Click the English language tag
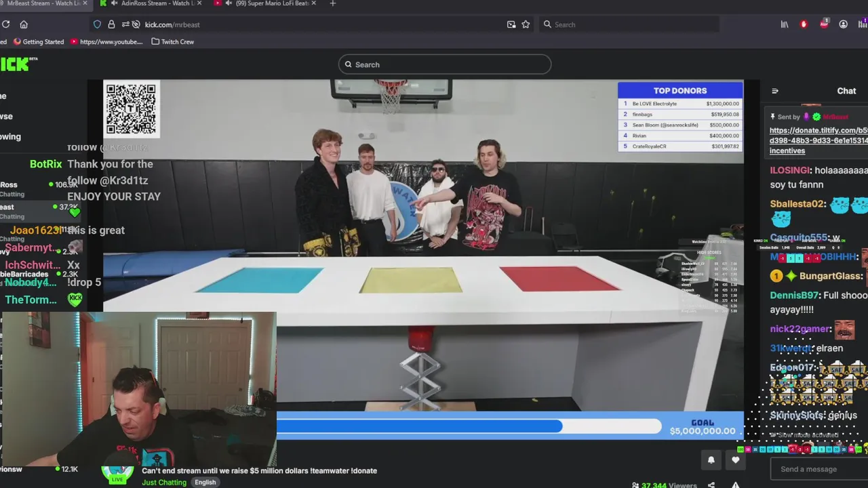The width and height of the screenshot is (868, 488). click(205, 483)
